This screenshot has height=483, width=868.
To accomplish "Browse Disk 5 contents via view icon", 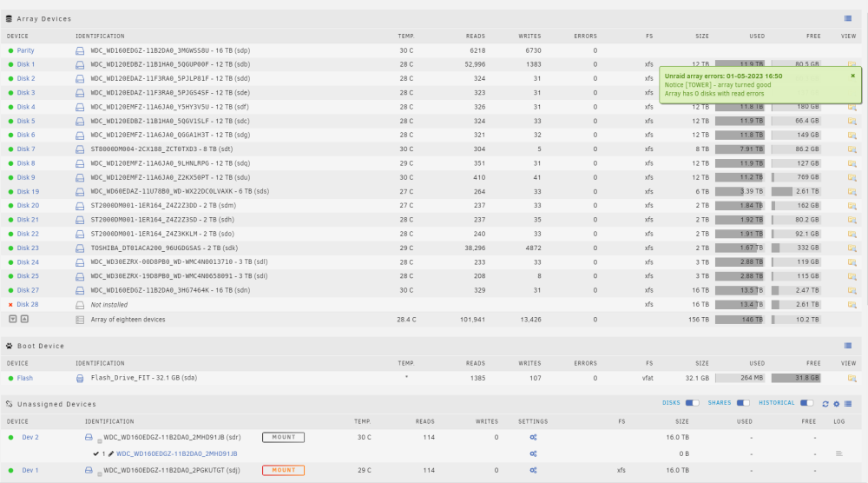I will click(852, 122).
